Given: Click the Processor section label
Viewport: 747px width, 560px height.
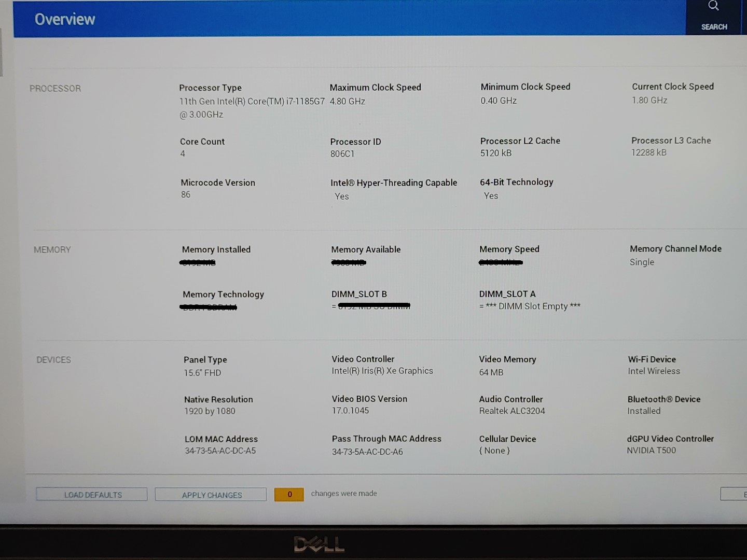Looking at the screenshot, I should click(55, 89).
